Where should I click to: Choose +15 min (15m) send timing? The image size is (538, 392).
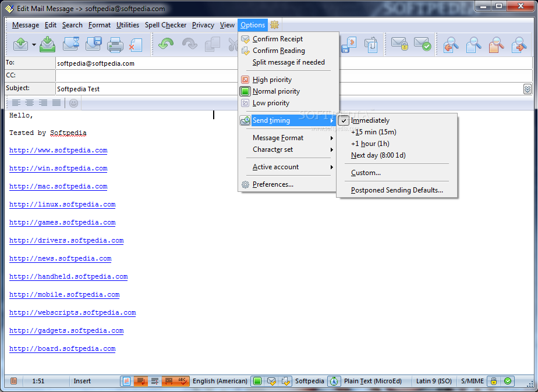[397, 132]
